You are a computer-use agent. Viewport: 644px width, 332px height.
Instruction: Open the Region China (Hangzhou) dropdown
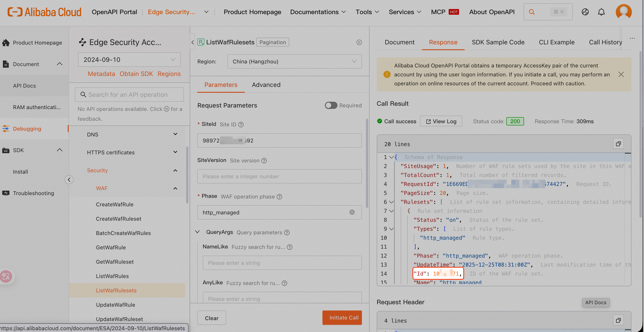[294, 61]
